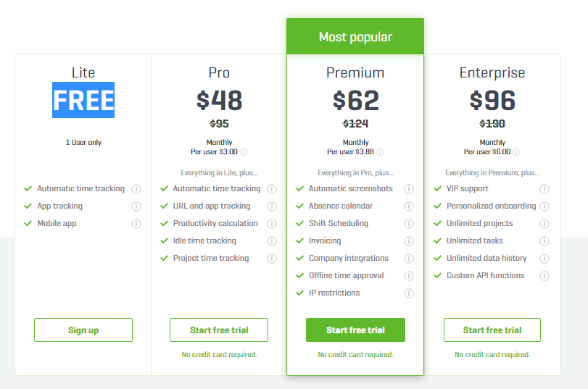Click info icon next to Unlimited data history

tap(544, 258)
